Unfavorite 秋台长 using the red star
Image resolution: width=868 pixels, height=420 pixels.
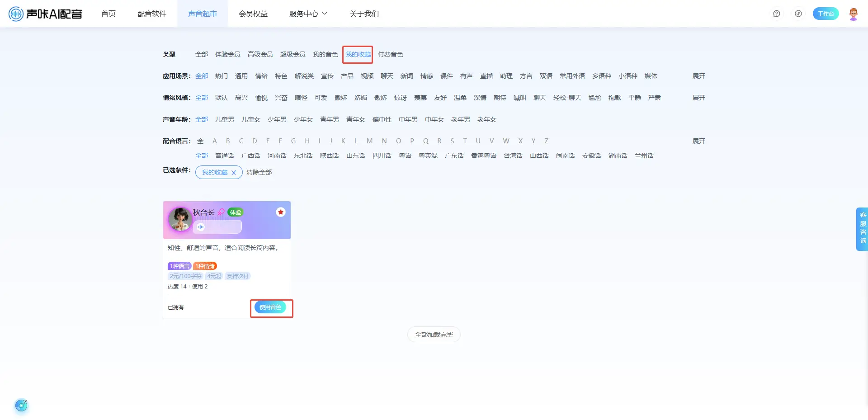coord(281,212)
